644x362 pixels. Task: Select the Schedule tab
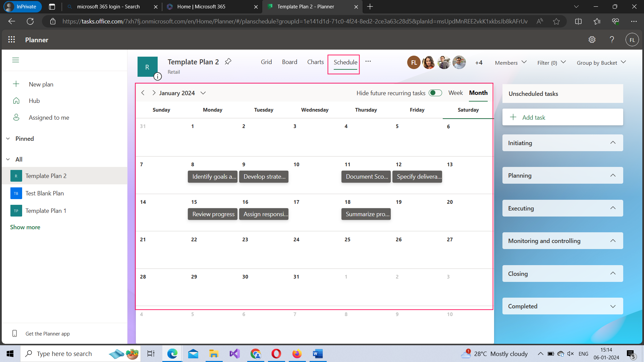(x=345, y=62)
